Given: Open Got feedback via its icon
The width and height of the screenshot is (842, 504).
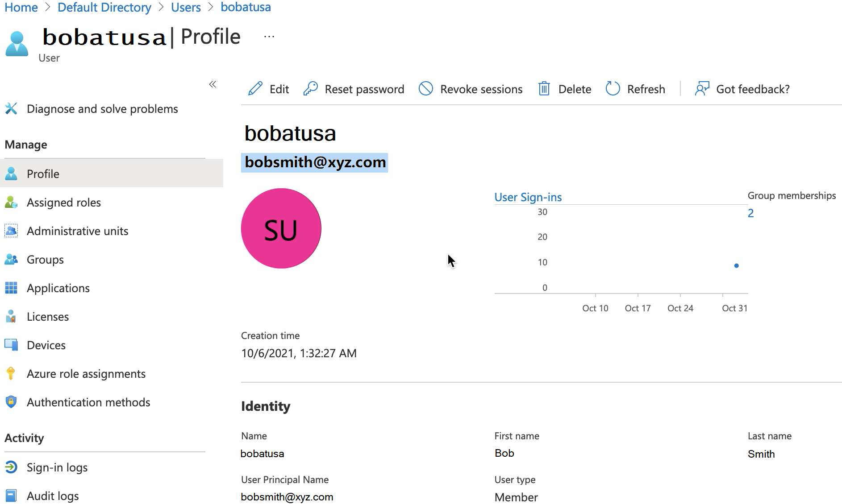Looking at the screenshot, I should click(x=701, y=89).
